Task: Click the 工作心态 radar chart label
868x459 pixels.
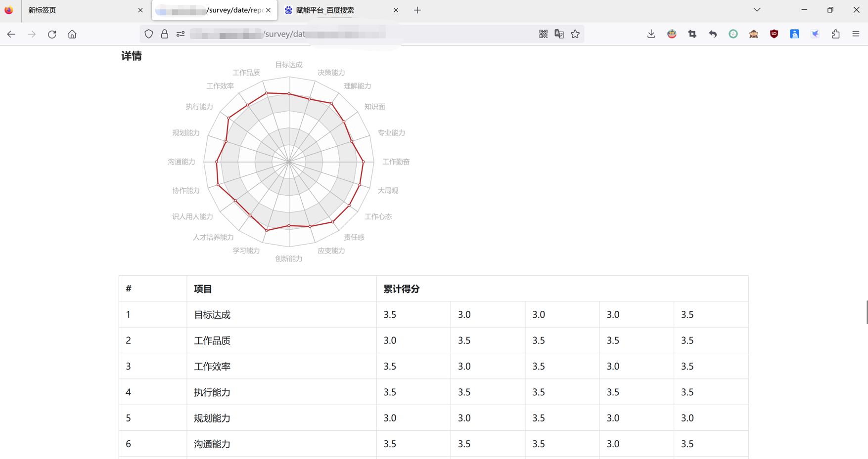Action: point(378,217)
